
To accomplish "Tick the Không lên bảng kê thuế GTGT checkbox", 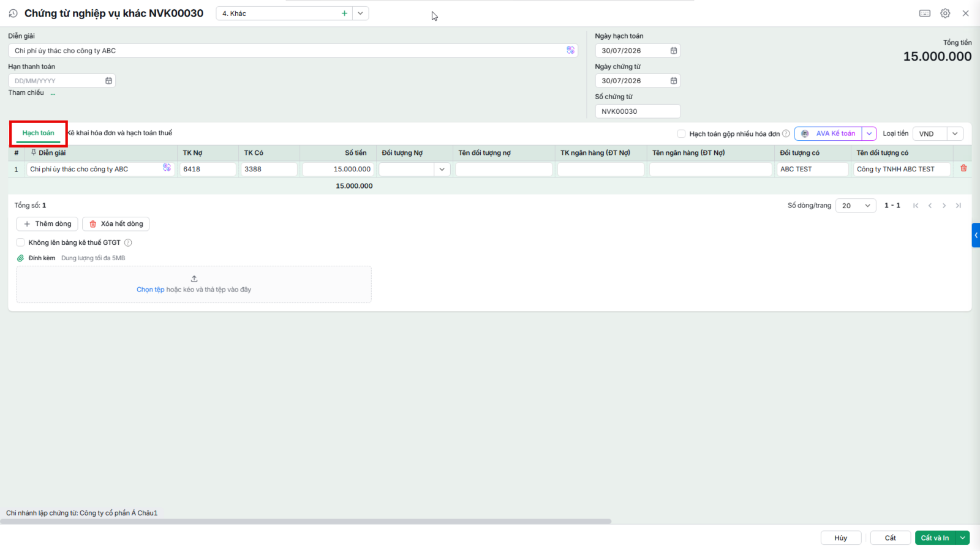I will click(20, 242).
